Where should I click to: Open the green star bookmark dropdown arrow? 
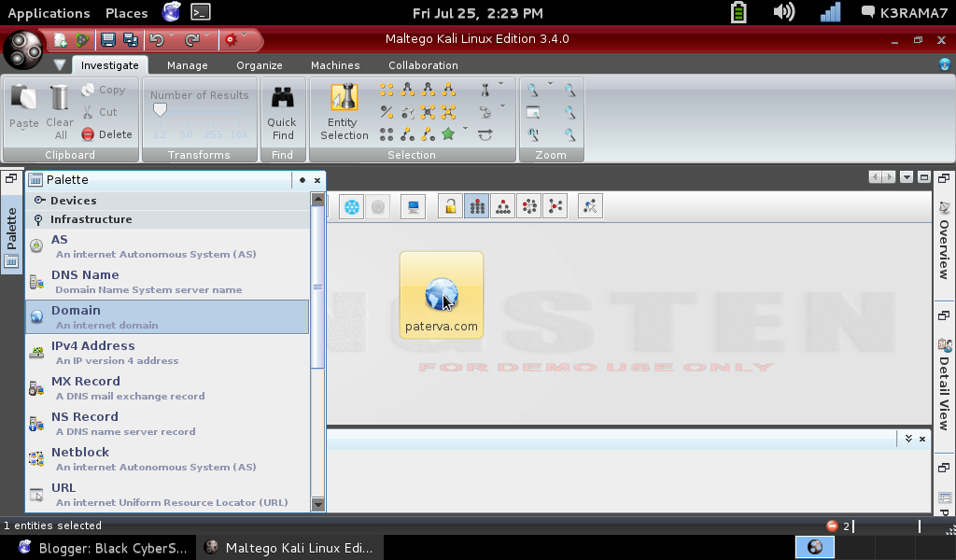click(465, 129)
